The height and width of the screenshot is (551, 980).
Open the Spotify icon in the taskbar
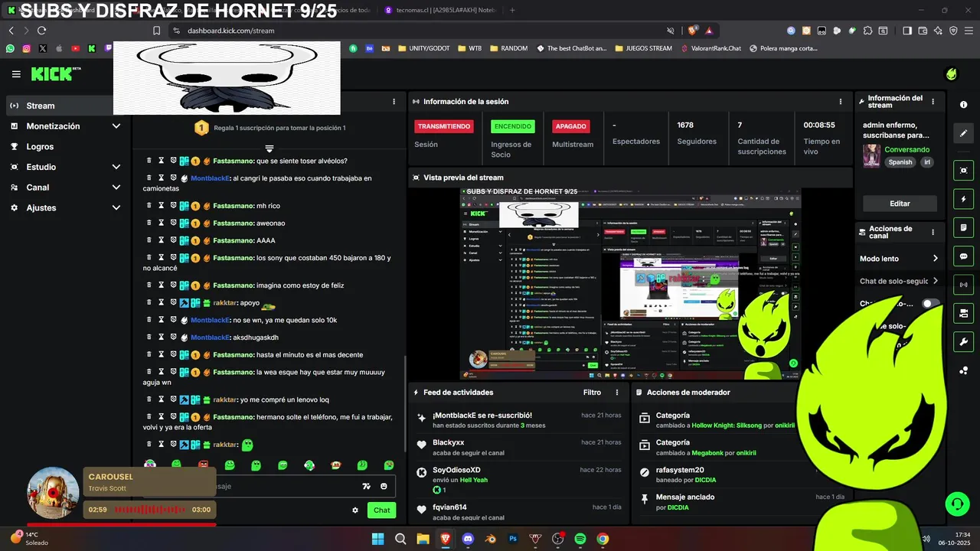580,539
